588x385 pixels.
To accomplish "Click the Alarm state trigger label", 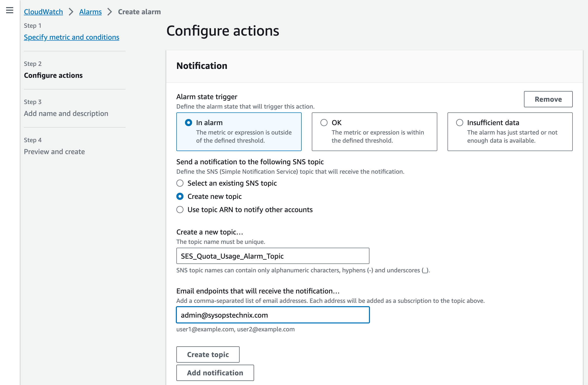I will point(207,97).
